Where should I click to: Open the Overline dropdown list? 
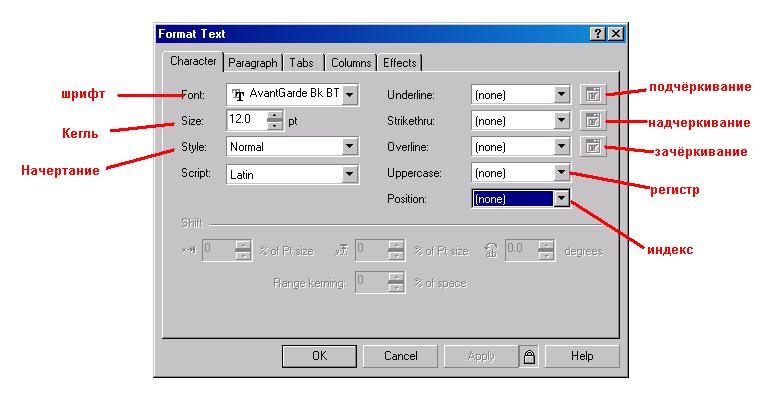click(x=562, y=146)
